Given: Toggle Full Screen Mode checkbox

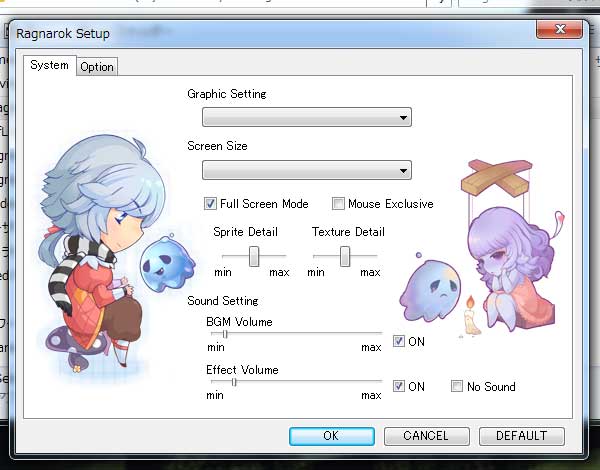Looking at the screenshot, I should (210, 204).
